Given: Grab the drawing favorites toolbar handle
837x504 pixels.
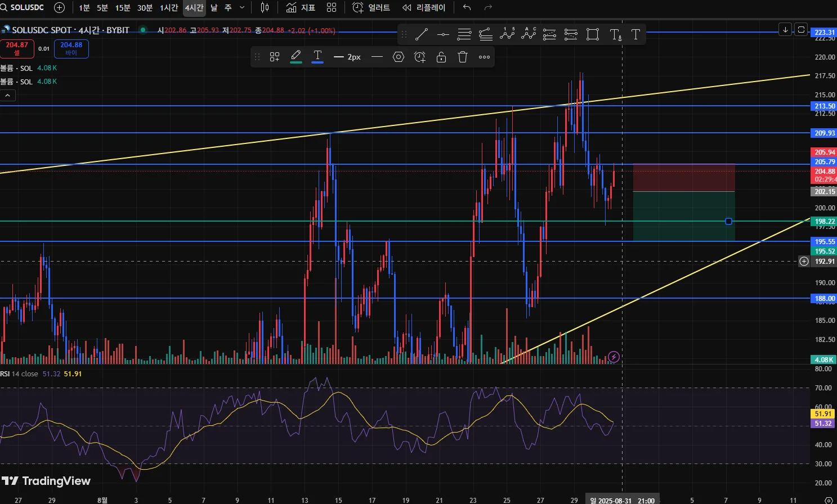Looking at the screenshot, I should coord(404,35).
